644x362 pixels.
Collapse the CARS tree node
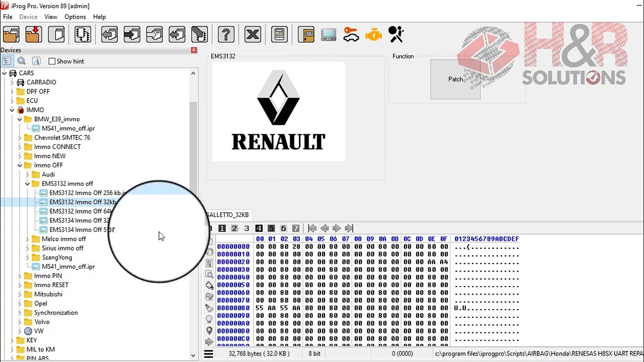point(5,73)
